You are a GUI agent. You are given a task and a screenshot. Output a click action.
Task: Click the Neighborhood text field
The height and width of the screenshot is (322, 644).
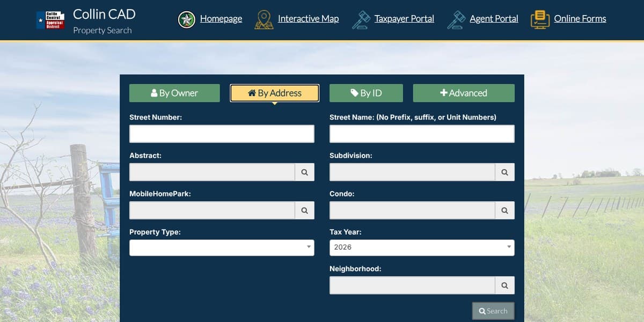click(x=412, y=286)
